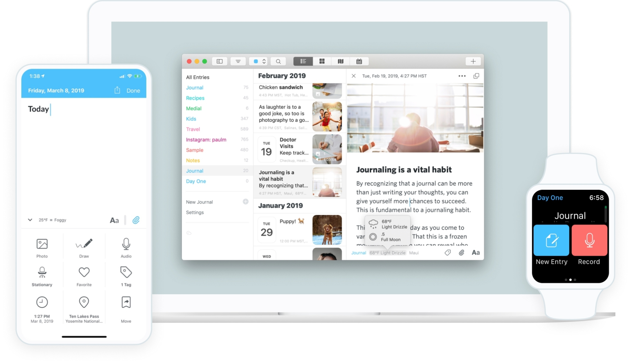
Task: Click Done button on iPhone entry
Action: point(134,90)
